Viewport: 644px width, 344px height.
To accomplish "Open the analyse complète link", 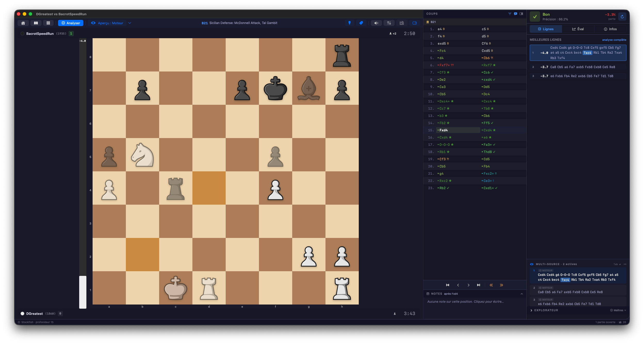I will tap(614, 40).
